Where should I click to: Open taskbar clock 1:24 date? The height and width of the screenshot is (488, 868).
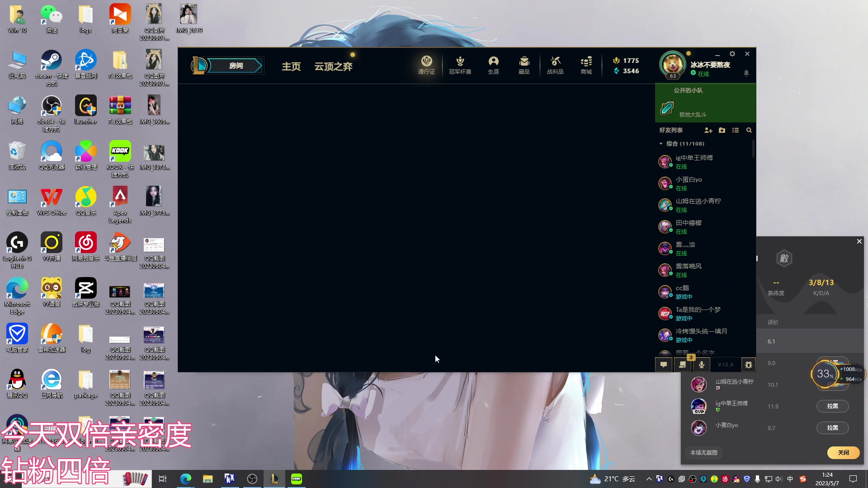click(827, 479)
